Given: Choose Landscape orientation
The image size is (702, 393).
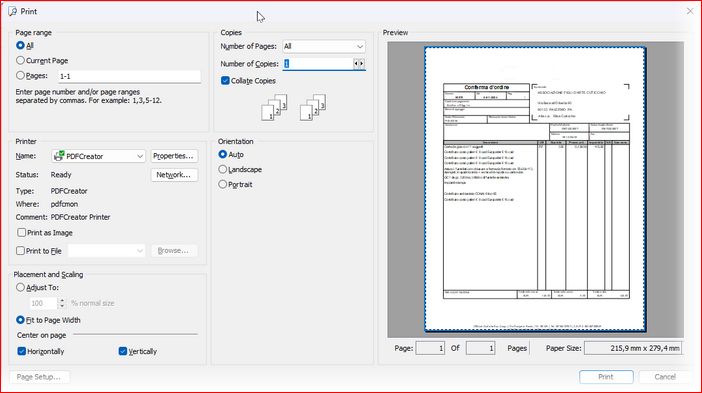Looking at the screenshot, I should click(223, 169).
